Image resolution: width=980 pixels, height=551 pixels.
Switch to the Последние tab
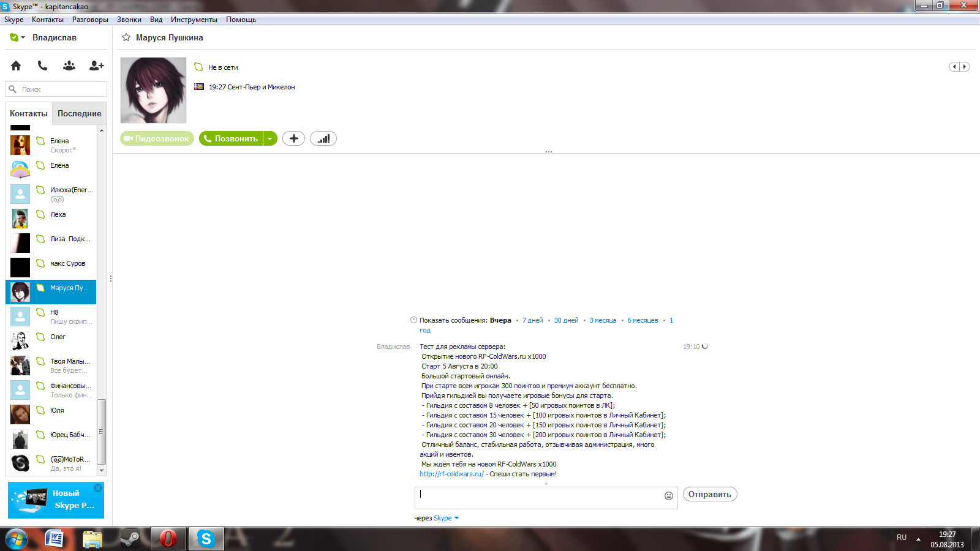click(80, 113)
